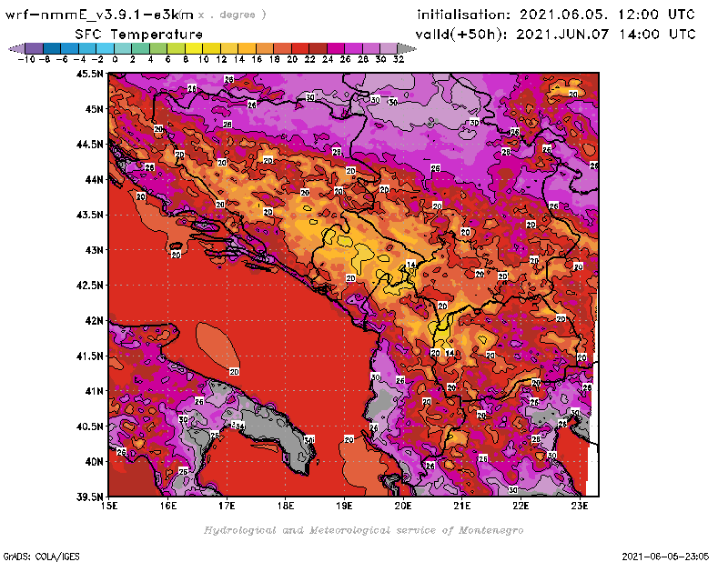Click 'Hydrological and Meteorological service of Montenegro' caption

[363, 530]
